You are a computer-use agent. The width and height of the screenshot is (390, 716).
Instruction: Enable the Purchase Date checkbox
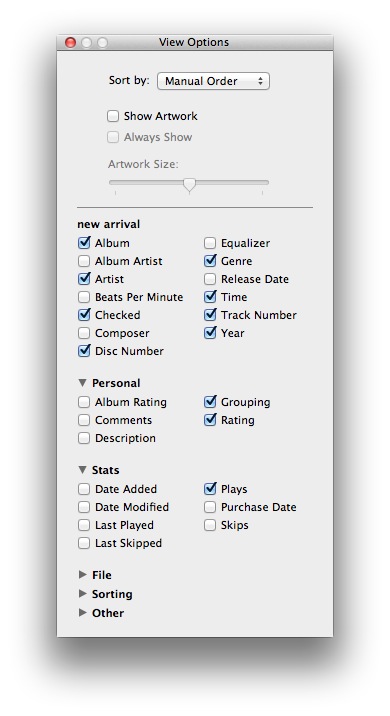click(210, 507)
